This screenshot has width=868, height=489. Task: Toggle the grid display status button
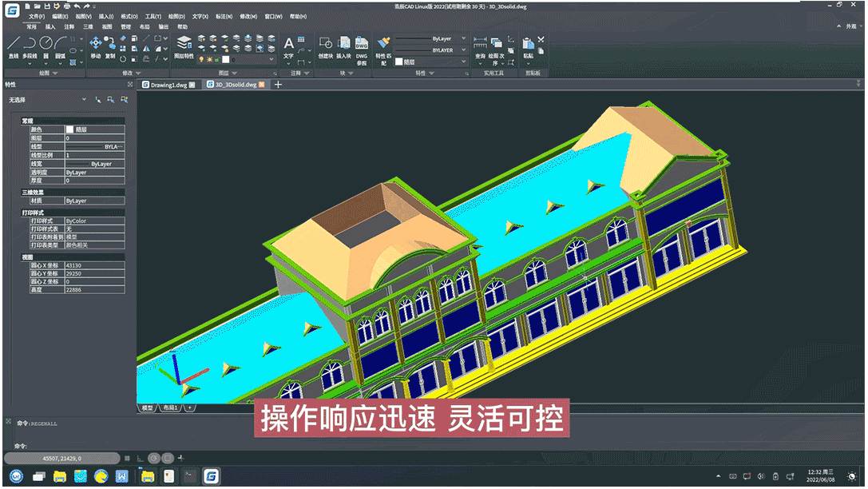127,458
